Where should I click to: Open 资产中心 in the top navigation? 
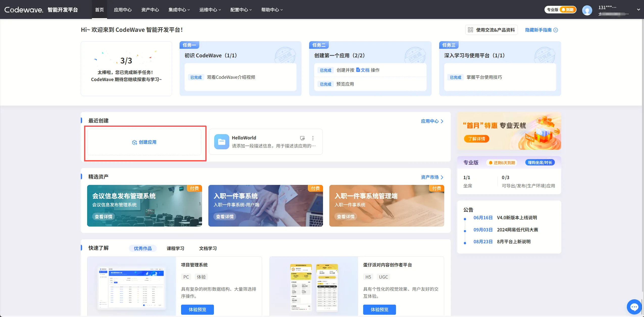coord(150,10)
